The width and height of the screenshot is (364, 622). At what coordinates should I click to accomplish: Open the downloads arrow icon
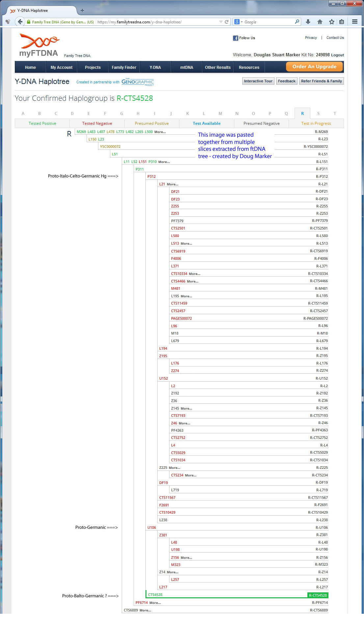[x=308, y=22]
